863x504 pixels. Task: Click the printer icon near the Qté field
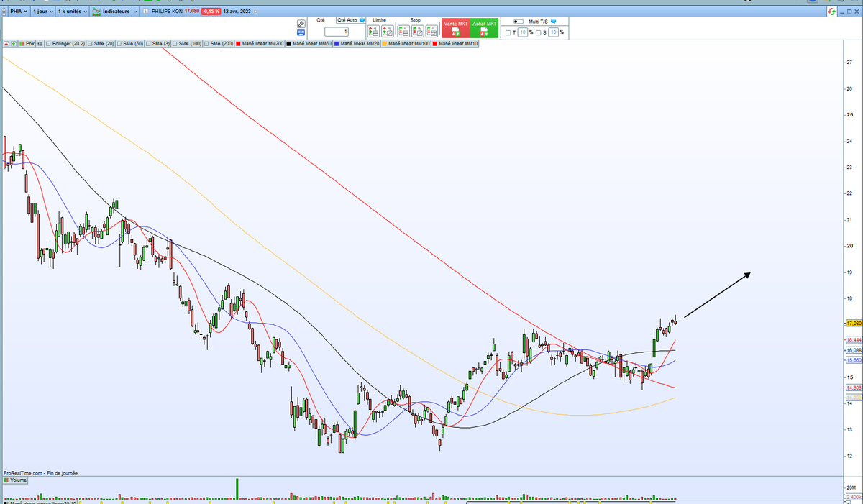click(x=301, y=24)
